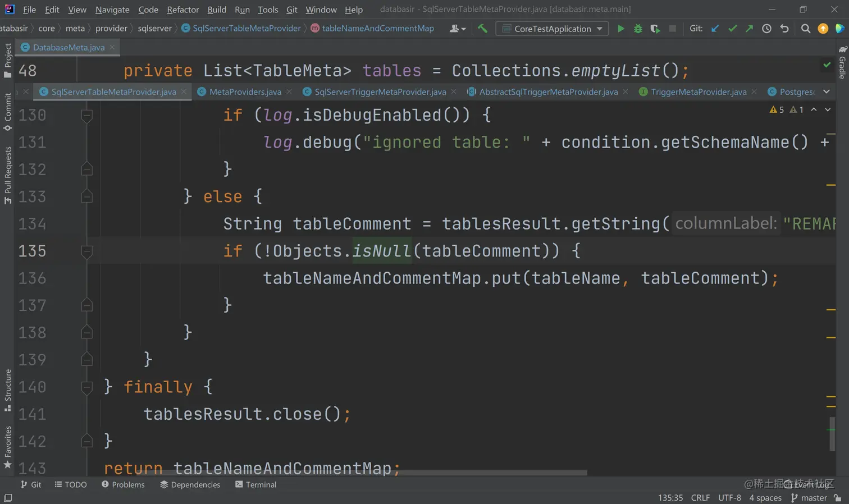Click the Stop icon in the run toolbar
Screen dimensions: 849x504
click(x=673, y=29)
